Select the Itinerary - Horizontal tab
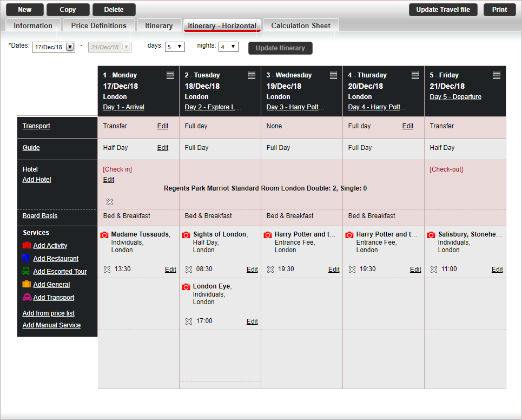 coord(222,25)
